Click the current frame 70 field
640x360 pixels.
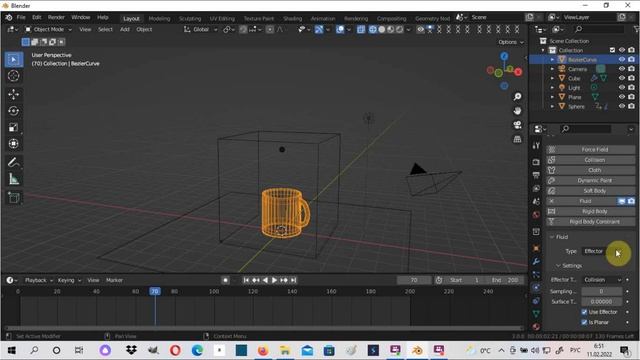[414, 280]
